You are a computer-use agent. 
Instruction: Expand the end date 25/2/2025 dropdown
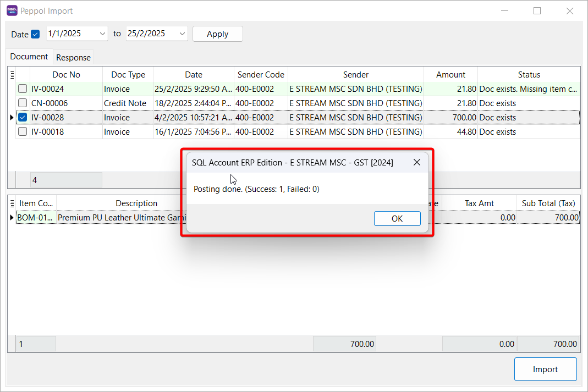[182, 34]
